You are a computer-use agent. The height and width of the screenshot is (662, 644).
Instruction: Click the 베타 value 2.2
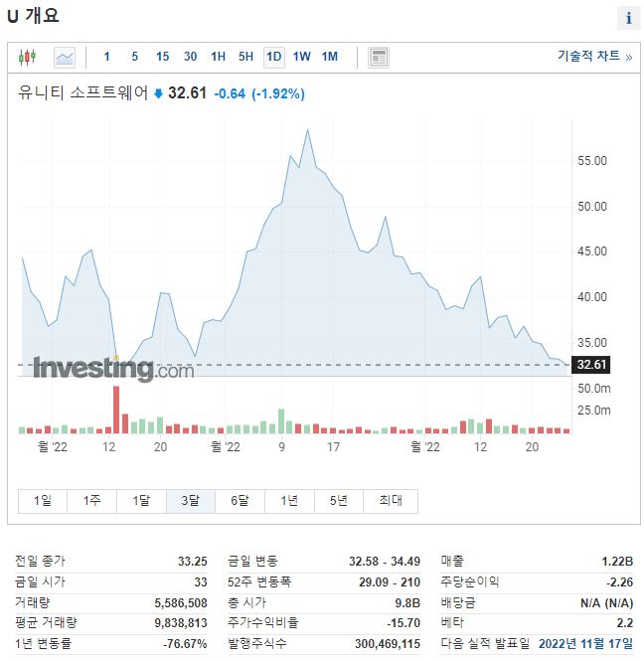click(x=625, y=623)
